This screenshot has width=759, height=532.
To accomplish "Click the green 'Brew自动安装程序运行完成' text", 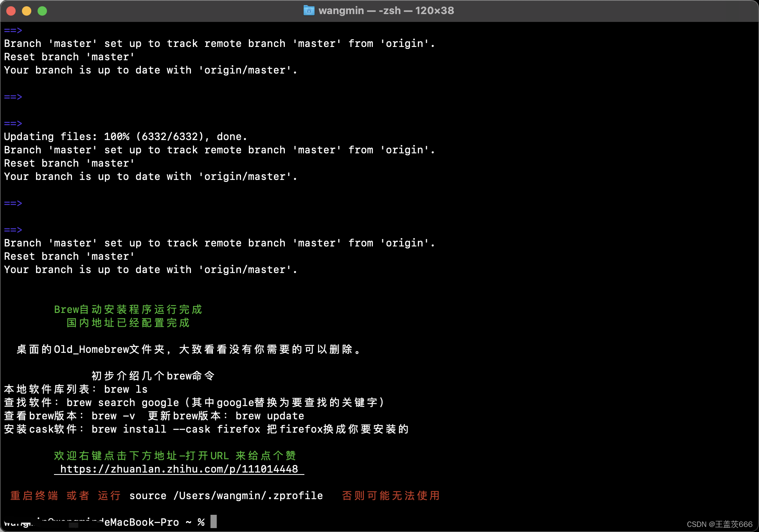I will click(128, 309).
